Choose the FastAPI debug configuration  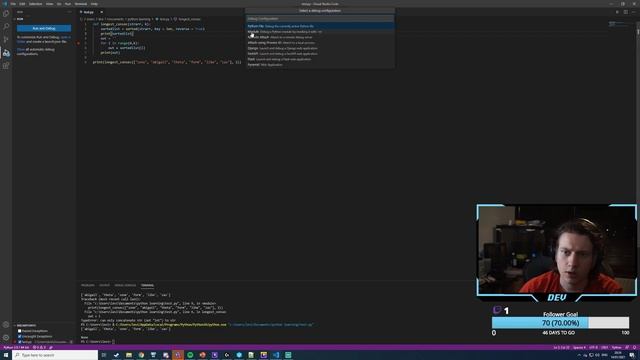point(320,53)
